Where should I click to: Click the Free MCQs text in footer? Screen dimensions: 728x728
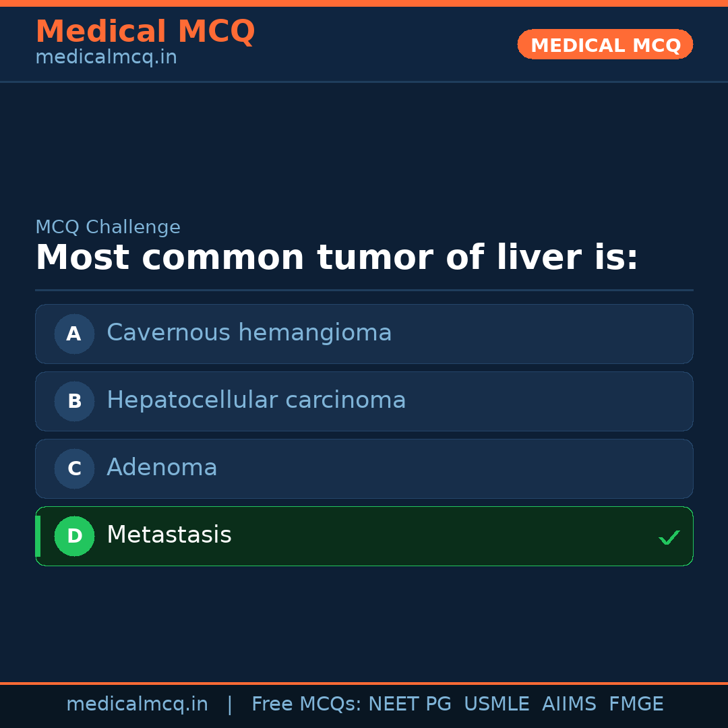click(x=306, y=704)
